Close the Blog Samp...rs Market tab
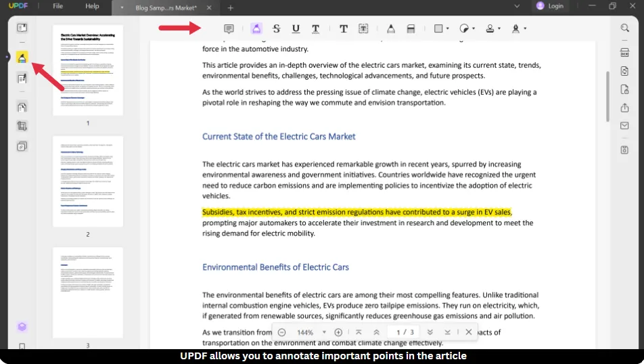Viewport: 644px width, 364px height. coord(209,8)
